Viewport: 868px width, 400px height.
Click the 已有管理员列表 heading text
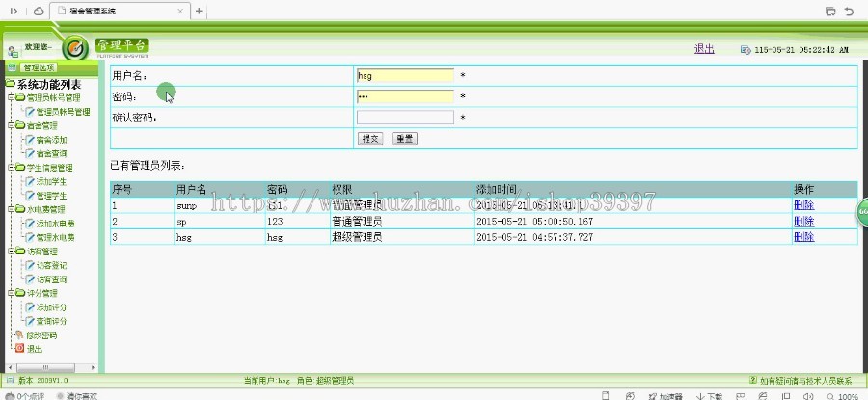(x=149, y=166)
